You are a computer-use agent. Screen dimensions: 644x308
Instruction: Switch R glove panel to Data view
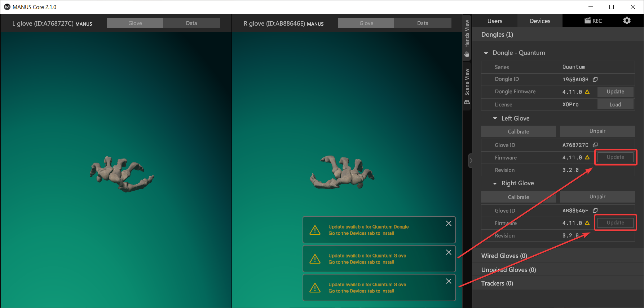[x=422, y=23]
